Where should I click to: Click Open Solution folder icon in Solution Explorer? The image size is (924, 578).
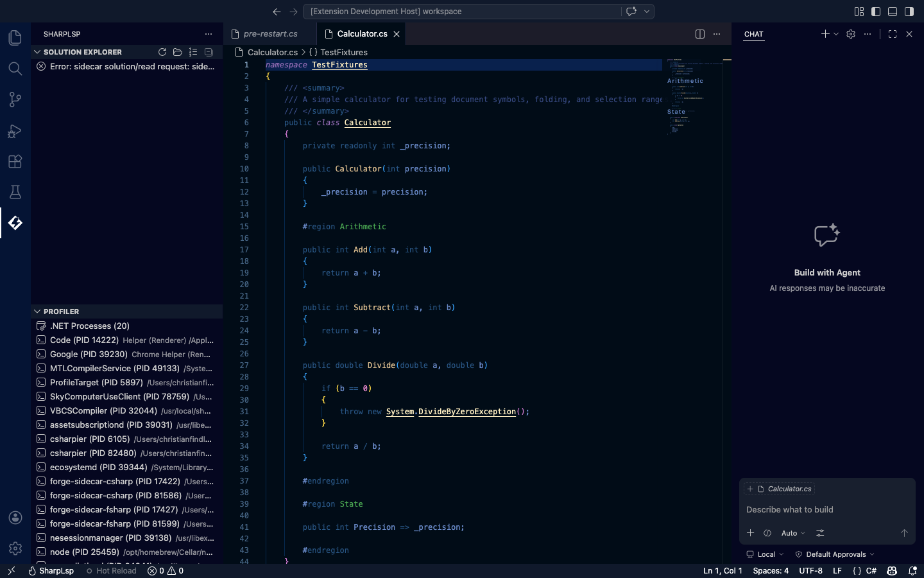178,52
